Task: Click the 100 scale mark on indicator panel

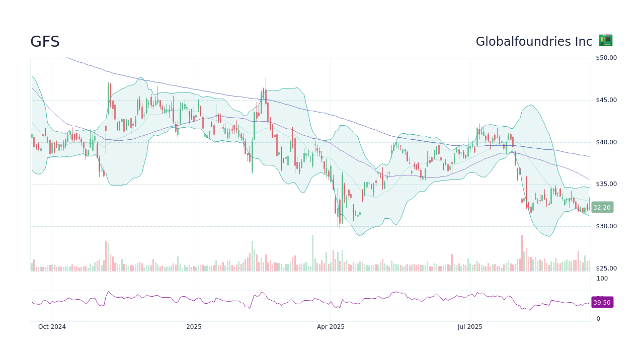Action: tap(601, 279)
